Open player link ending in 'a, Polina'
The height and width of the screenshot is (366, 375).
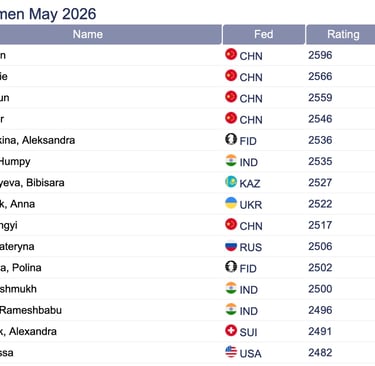(21, 268)
